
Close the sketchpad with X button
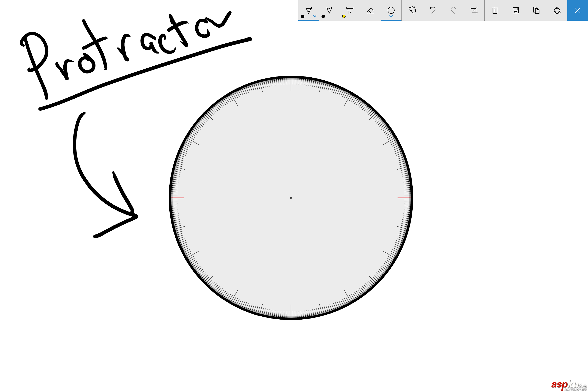[x=577, y=10]
